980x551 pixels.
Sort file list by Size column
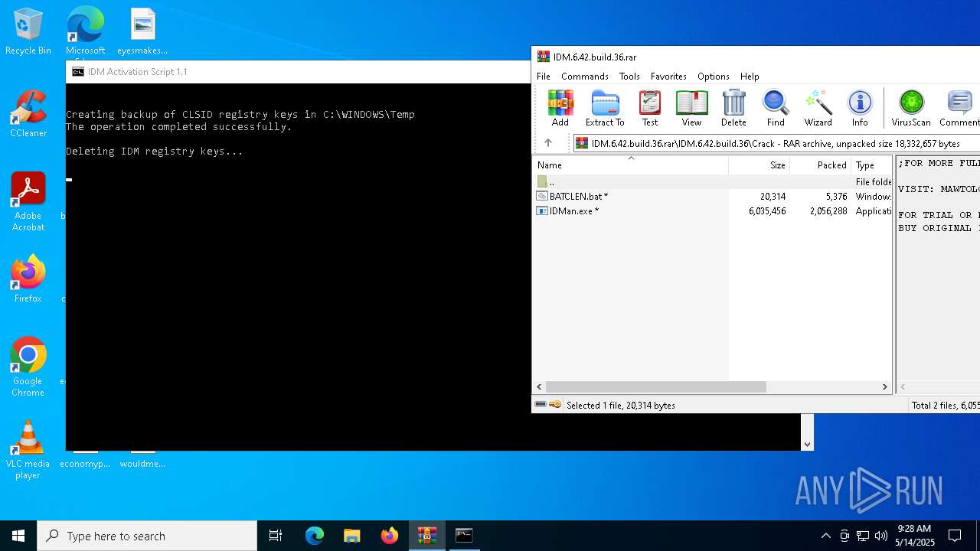coord(759,165)
